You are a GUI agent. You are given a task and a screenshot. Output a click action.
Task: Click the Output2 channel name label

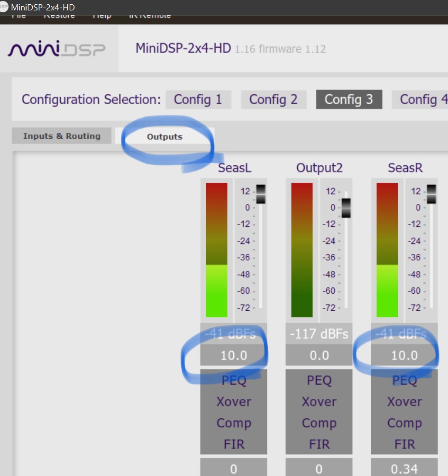tap(319, 168)
